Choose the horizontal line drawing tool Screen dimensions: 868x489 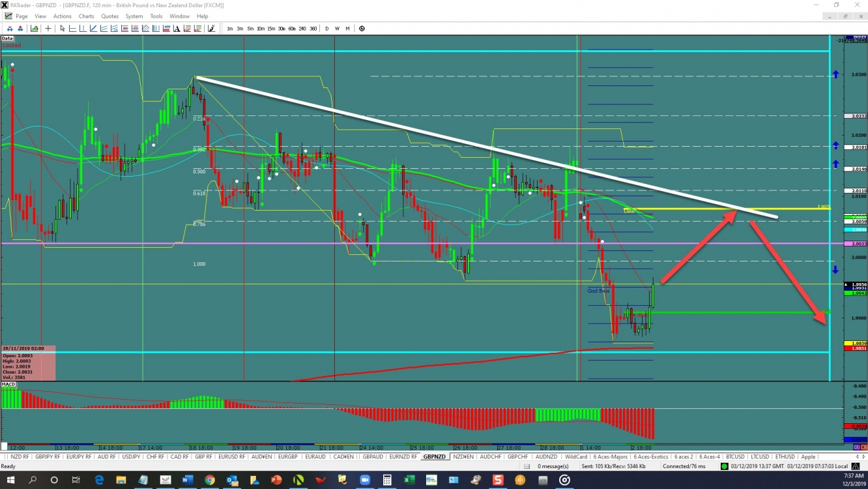(x=72, y=29)
